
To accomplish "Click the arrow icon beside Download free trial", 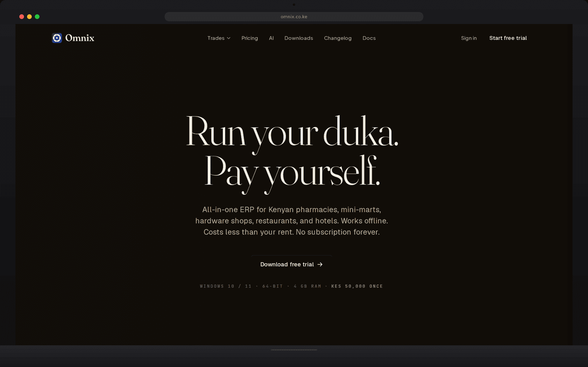I will point(320,264).
